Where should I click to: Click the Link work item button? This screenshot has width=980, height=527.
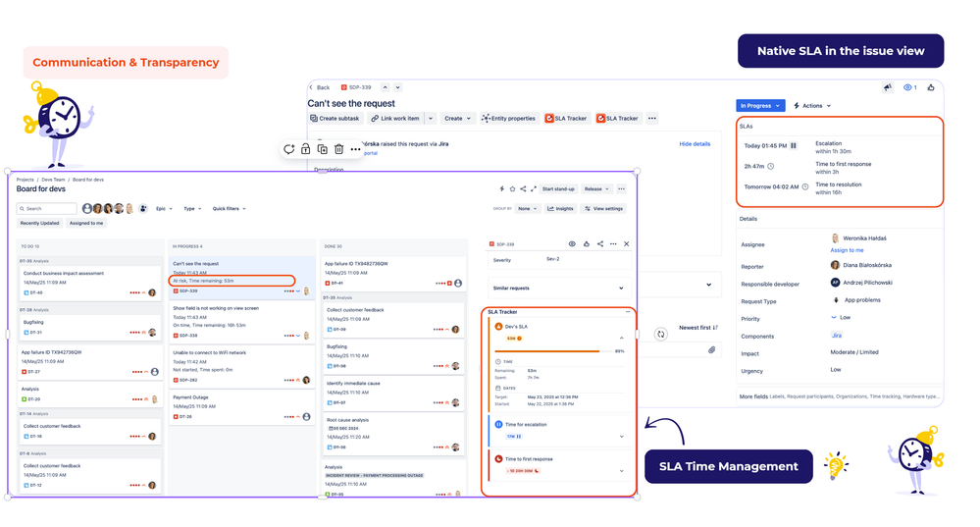[395, 118]
